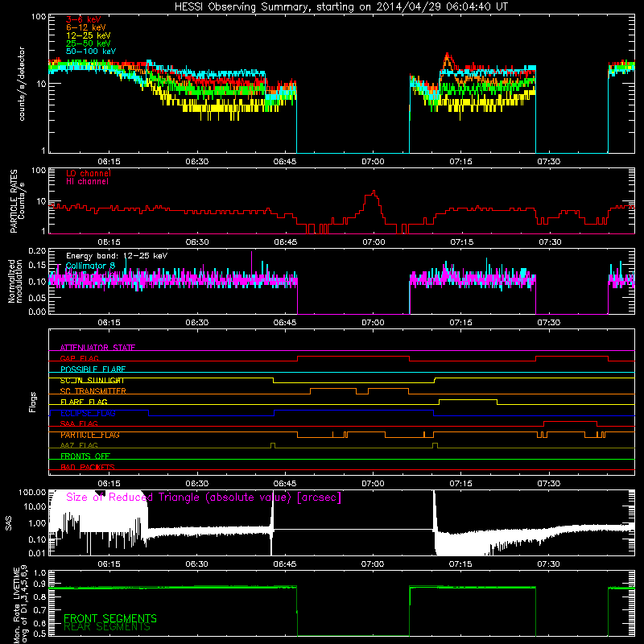Viewport: 644px width, 644px height.
Task: Click the vertical 'Flags' axis label
Action: [33, 402]
